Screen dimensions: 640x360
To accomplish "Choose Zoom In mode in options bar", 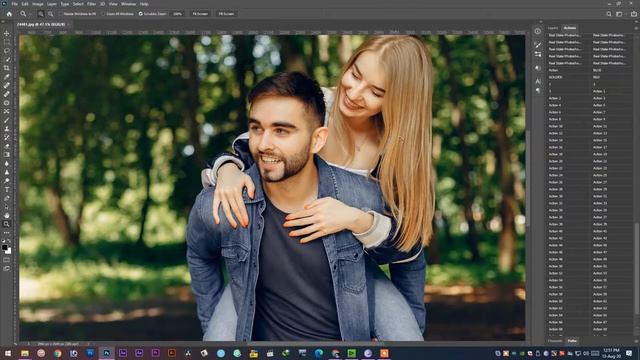I will [41, 14].
